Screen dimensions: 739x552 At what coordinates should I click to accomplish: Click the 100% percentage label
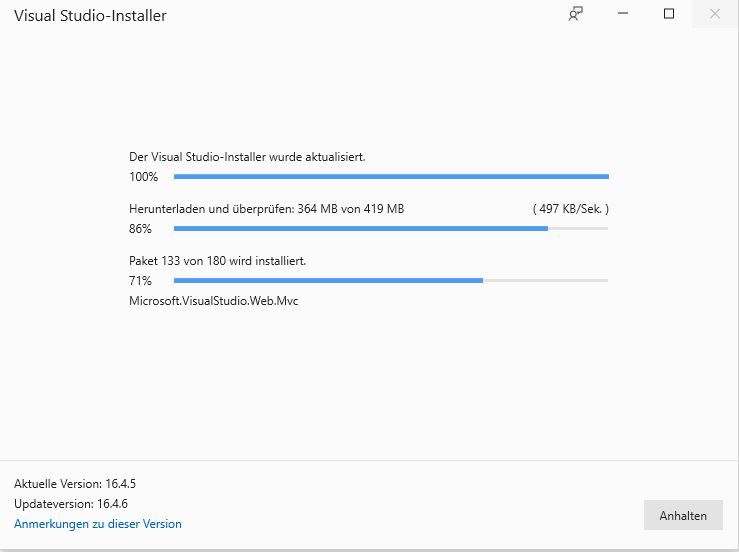tap(143, 177)
